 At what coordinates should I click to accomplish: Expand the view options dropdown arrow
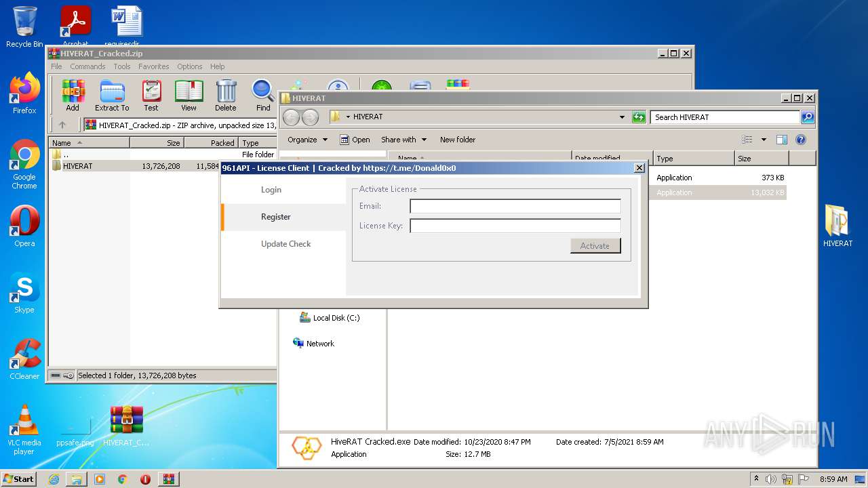click(x=764, y=140)
